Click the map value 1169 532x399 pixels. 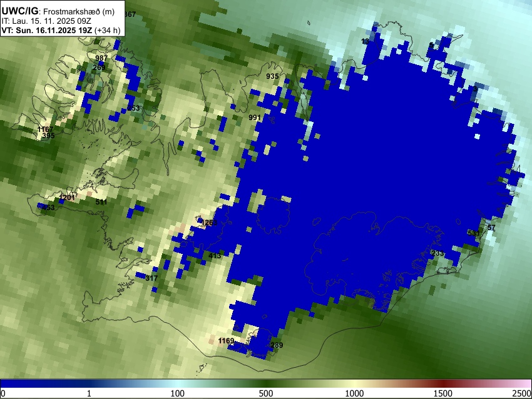[226, 341]
